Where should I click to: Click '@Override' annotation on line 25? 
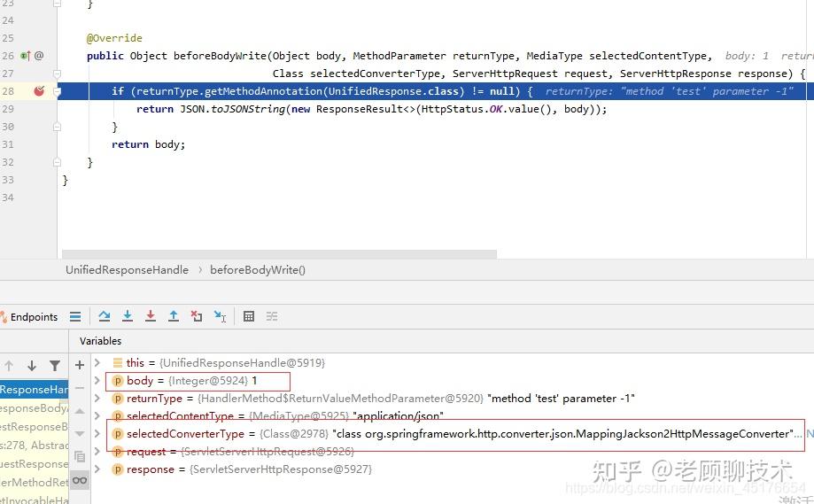point(114,38)
